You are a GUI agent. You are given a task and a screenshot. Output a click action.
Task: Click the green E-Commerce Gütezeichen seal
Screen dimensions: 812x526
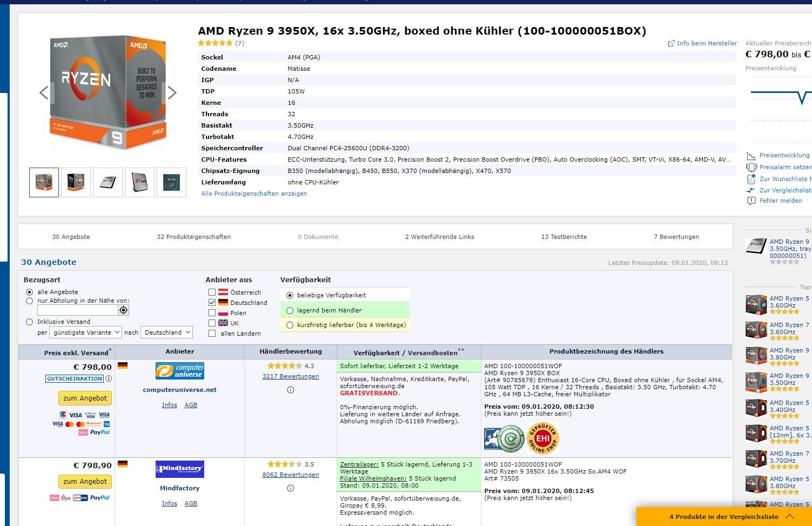512,438
